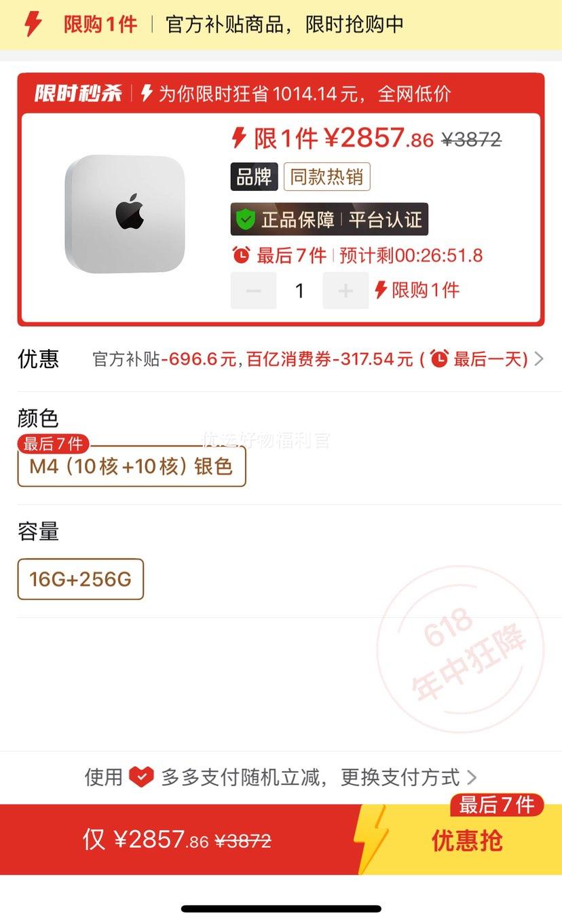Expand the 优惠 discount details chevron
The width and height of the screenshot is (562, 924).
(539, 358)
